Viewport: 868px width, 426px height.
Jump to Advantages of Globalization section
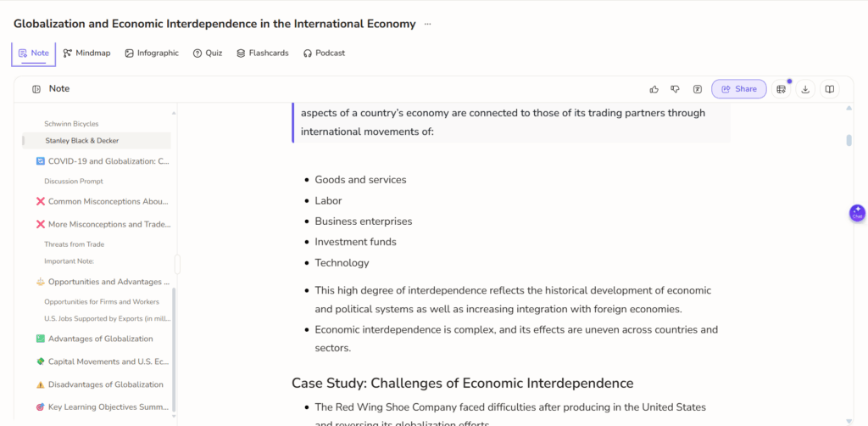[100, 339]
